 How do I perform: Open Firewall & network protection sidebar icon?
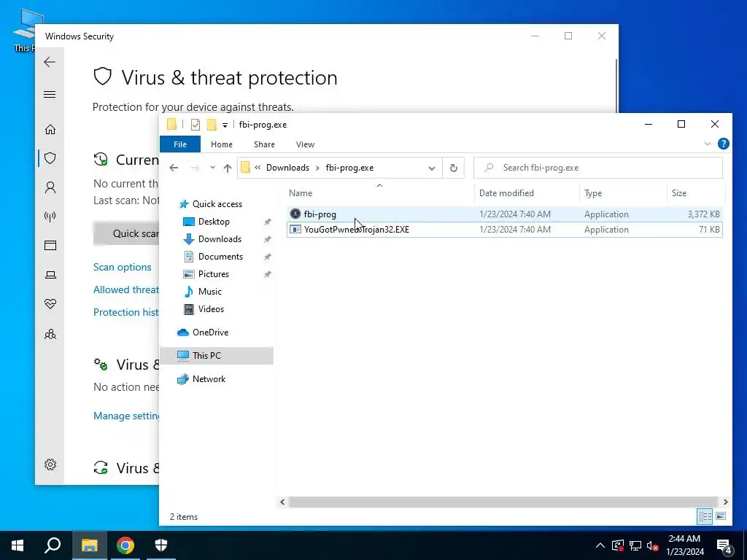[x=50, y=217]
